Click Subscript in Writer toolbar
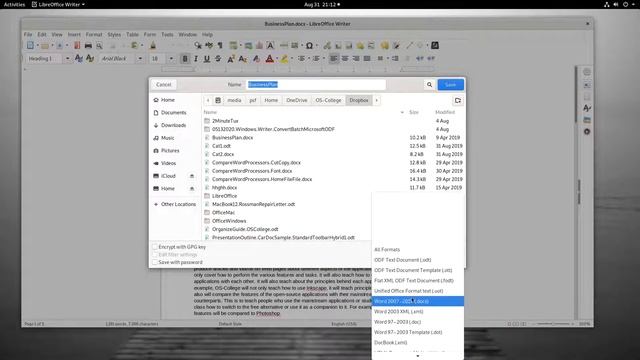The width and height of the screenshot is (640, 360). point(242,59)
